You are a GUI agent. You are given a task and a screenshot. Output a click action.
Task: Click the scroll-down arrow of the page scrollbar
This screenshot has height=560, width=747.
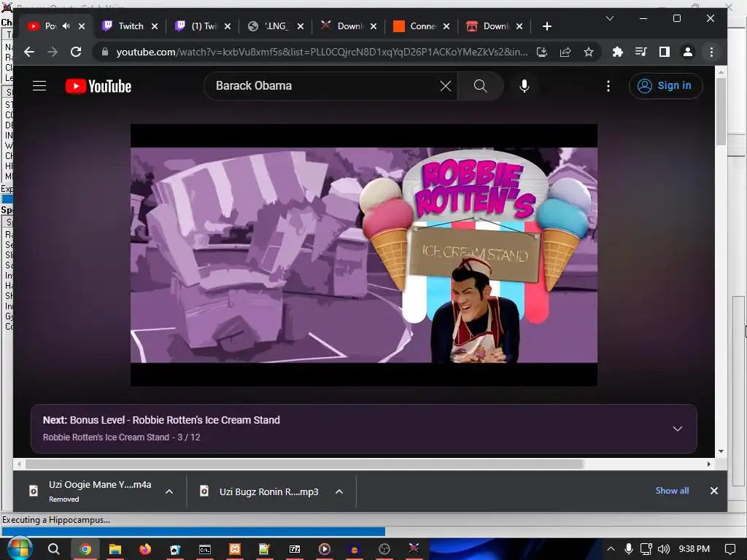[x=721, y=451]
